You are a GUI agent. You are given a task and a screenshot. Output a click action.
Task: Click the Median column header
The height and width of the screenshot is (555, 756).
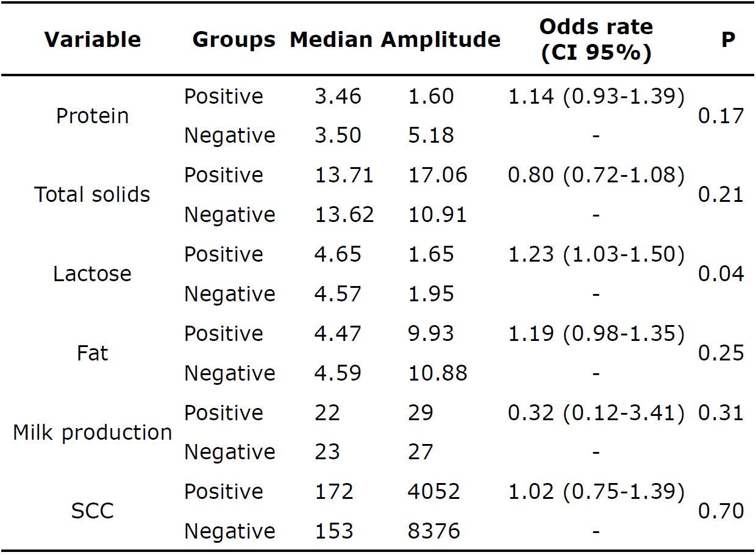click(x=331, y=40)
